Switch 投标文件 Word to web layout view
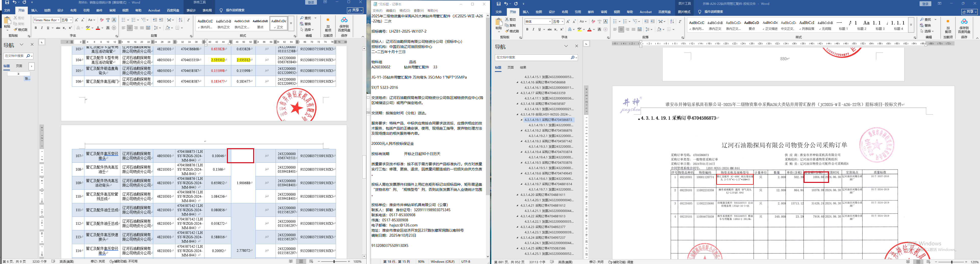The height and width of the screenshot is (264, 980). (x=929, y=262)
